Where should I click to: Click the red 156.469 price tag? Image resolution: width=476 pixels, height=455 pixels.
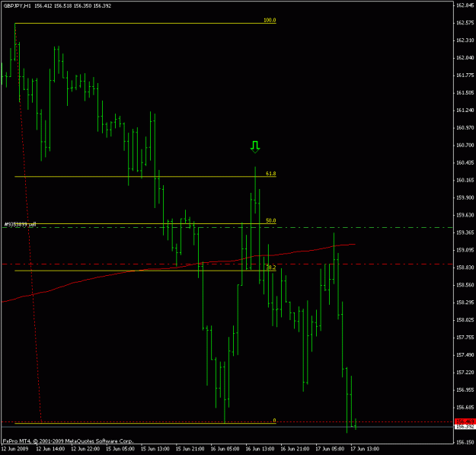pyautogui.click(x=465, y=421)
